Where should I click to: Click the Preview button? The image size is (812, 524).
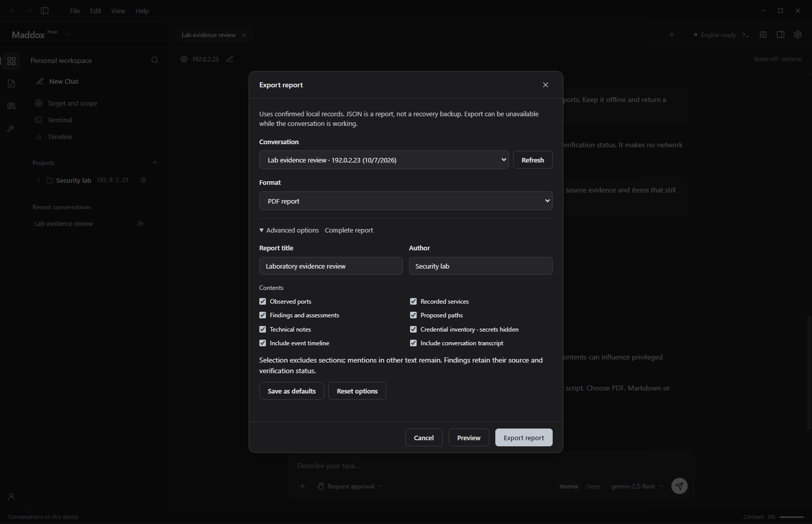coord(468,438)
